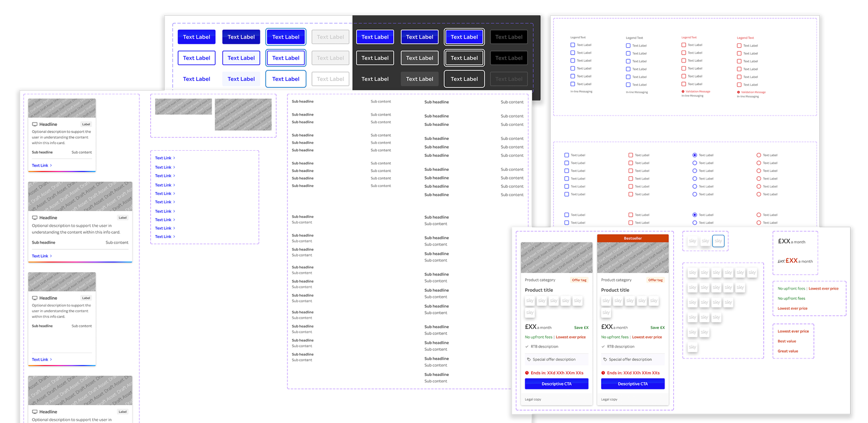Click red clock icon in Bestseller card countdown
The height and width of the screenshot is (423, 868).
coord(603,373)
